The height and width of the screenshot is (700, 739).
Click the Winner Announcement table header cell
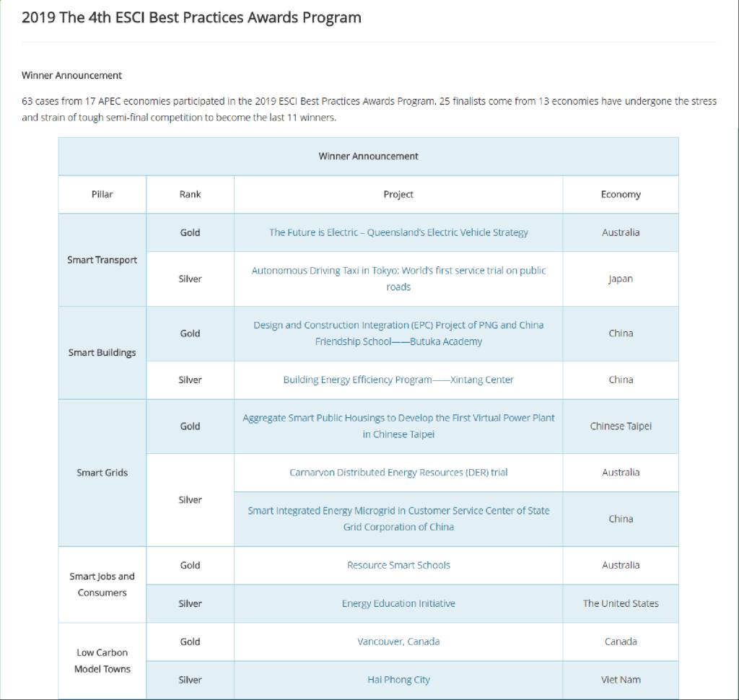click(368, 156)
